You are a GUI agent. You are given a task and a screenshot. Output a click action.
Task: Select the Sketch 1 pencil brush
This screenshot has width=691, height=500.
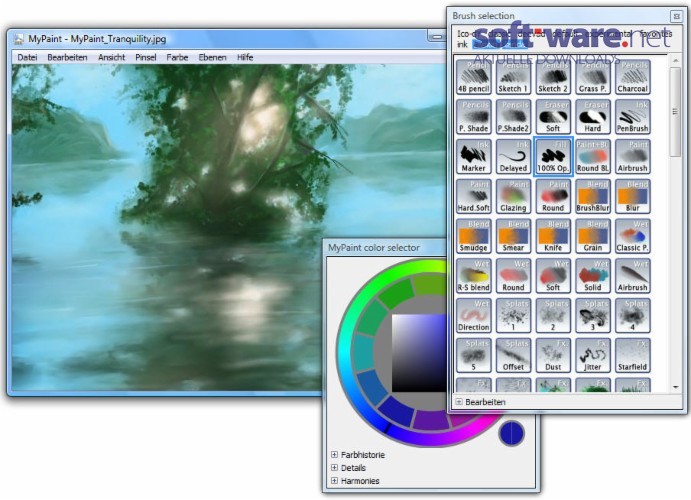pos(513,77)
